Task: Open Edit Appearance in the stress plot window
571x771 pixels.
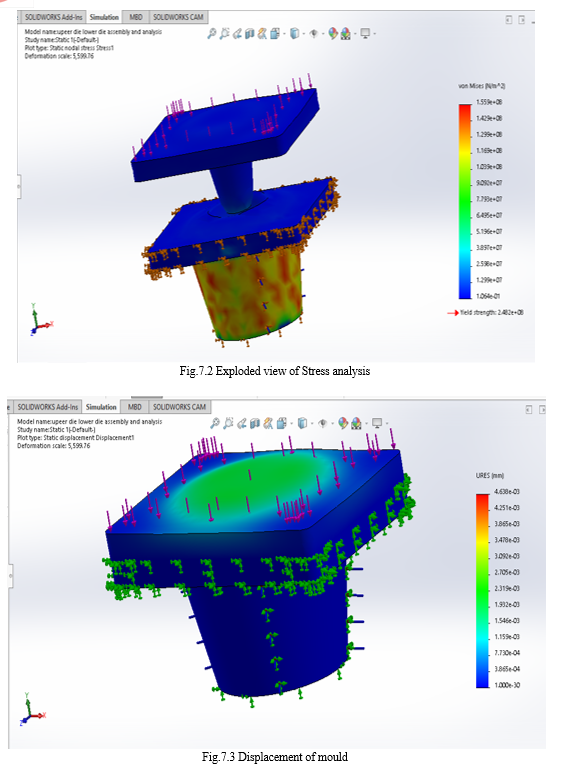Action: pos(332,33)
